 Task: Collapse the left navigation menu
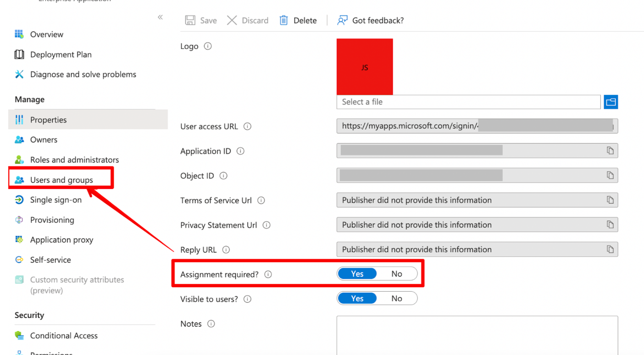coord(160,17)
